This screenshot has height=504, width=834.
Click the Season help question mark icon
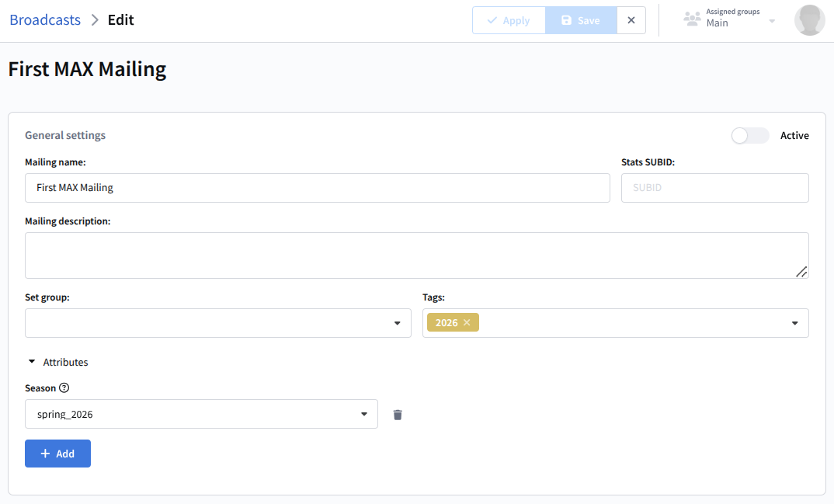pyautogui.click(x=64, y=388)
